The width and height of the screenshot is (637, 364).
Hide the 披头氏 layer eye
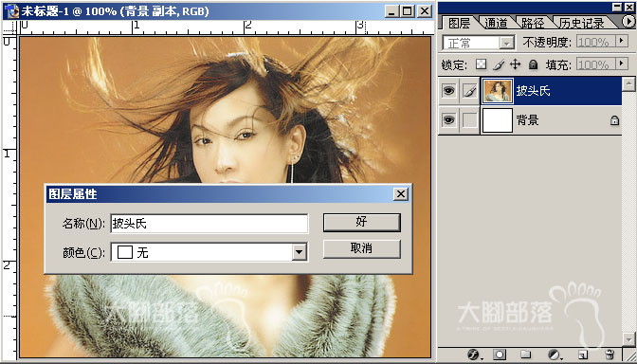pos(449,91)
